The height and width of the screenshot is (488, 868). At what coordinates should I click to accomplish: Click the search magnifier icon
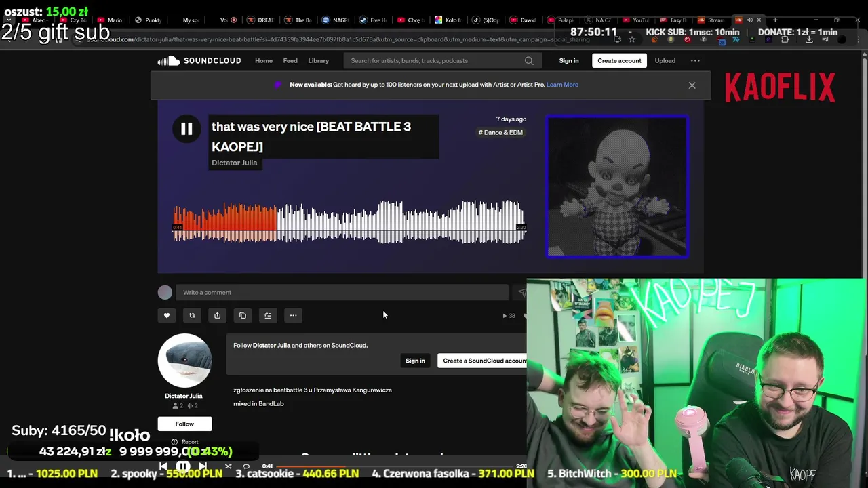pos(529,60)
